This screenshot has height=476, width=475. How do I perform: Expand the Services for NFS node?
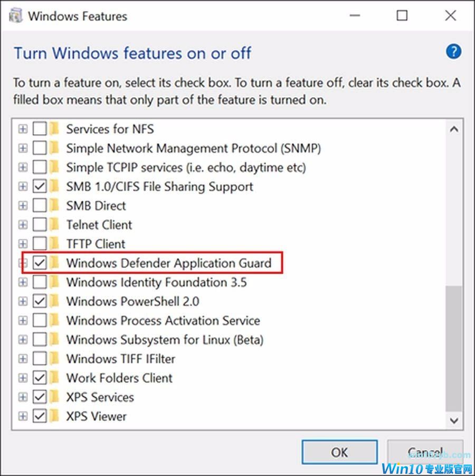23,129
